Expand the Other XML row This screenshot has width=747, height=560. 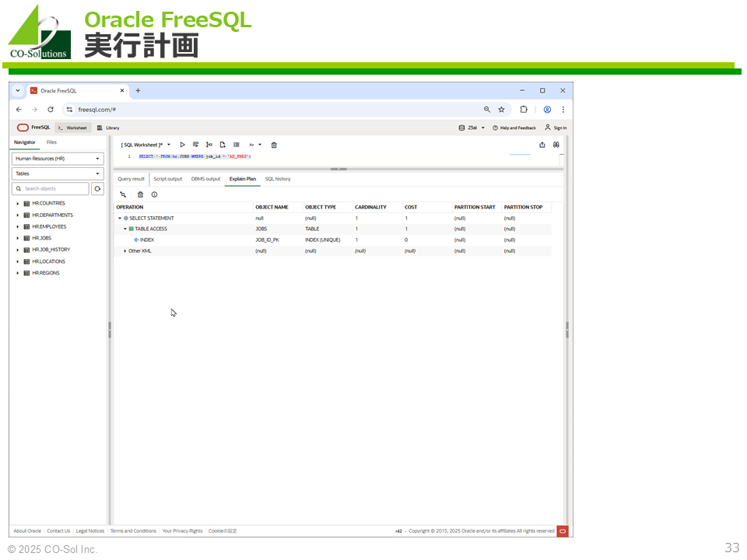point(125,250)
